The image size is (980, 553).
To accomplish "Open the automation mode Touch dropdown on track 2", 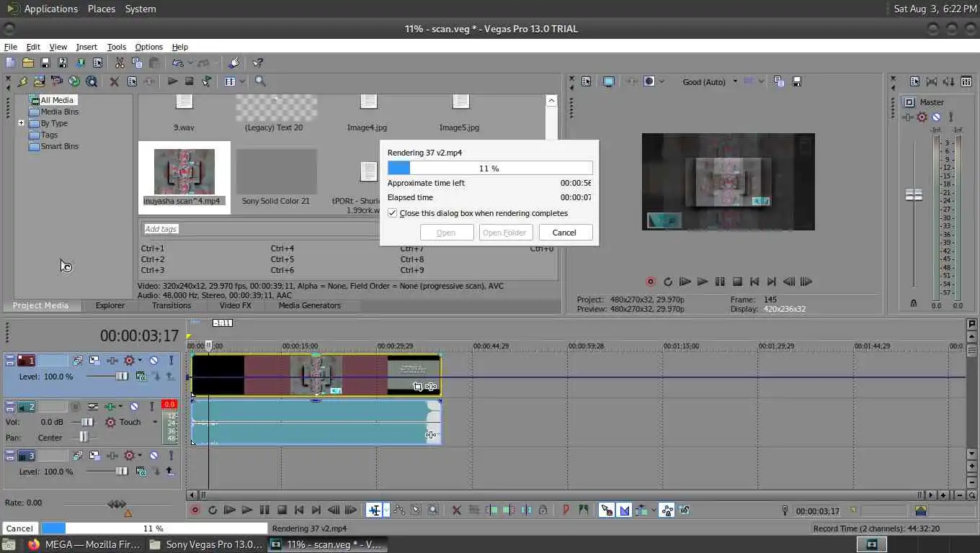I will tap(155, 422).
